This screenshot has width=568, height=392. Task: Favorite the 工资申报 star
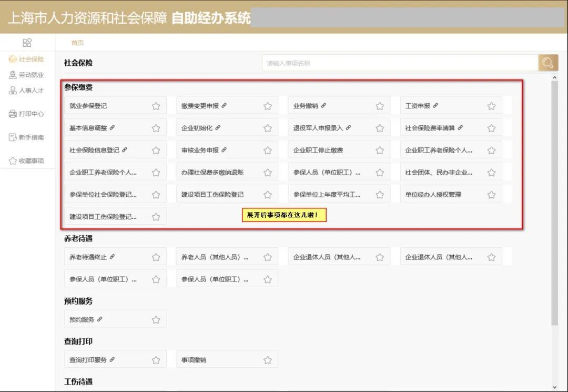pyautogui.click(x=492, y=106)
